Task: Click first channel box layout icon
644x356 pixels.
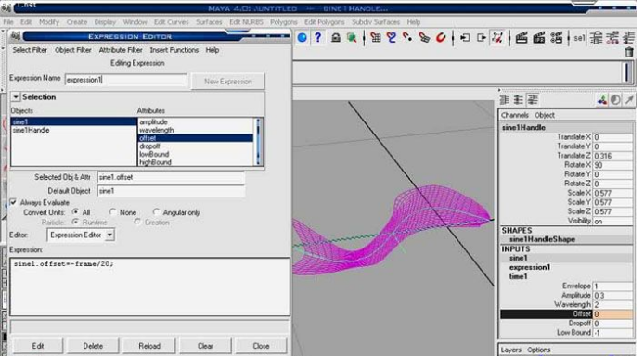Action: coord(505,100)
